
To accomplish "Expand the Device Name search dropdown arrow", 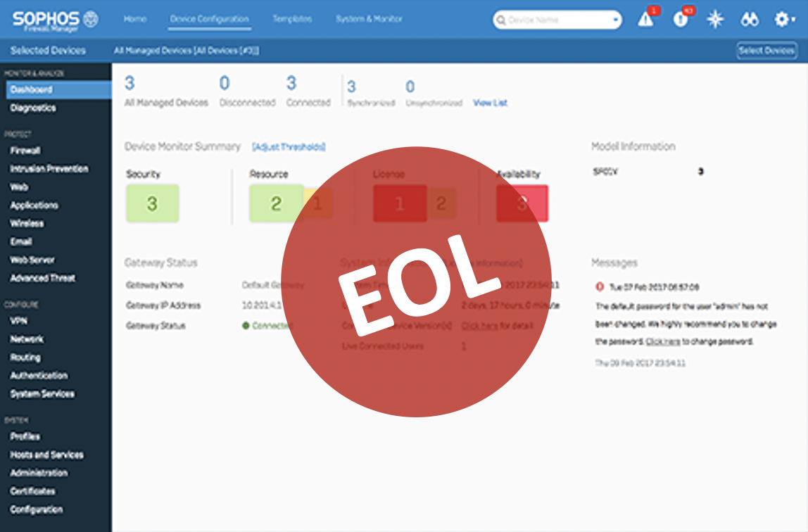I will tap(617, 20).
